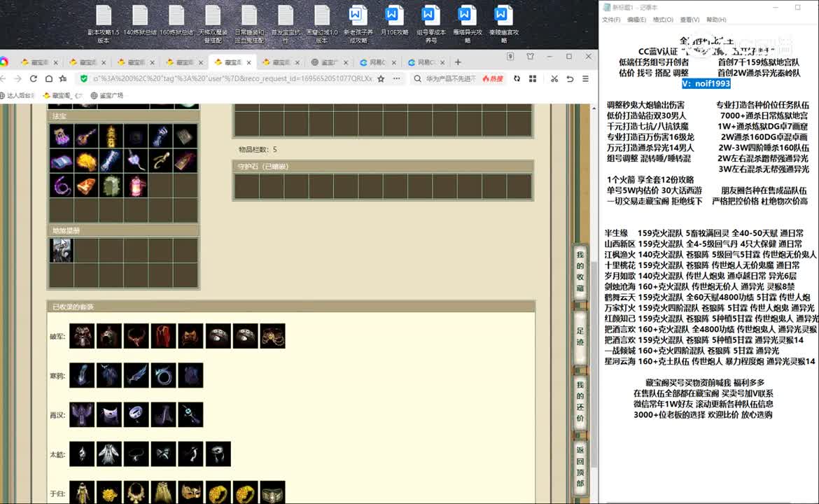Open 我的收藏 side panel button
The width and height of the screenshot is (819, 504).
[x=580, y=271]
